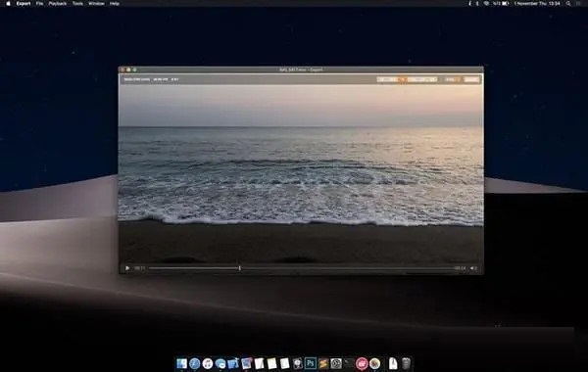The width and height of the screenshot is (588, 372).
Task: Click the battery status icon
Action: tap(506, 3)
